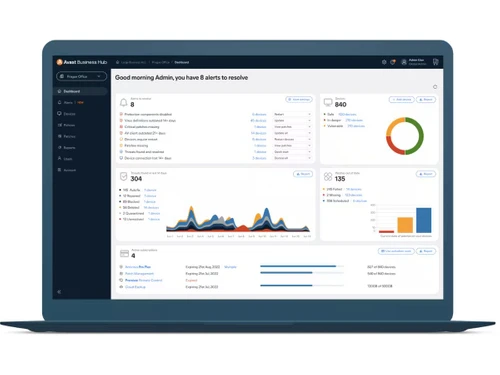Image resolution: width=500 pixels, height=375 pixels.
Task: Click the rightmost icon in the top bar
Action: [x=435, y=62]
